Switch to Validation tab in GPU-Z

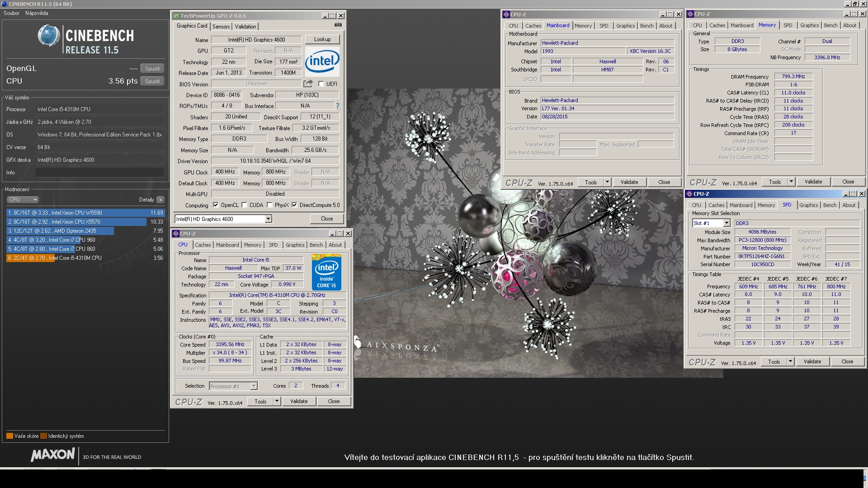(x=245, y=27)
